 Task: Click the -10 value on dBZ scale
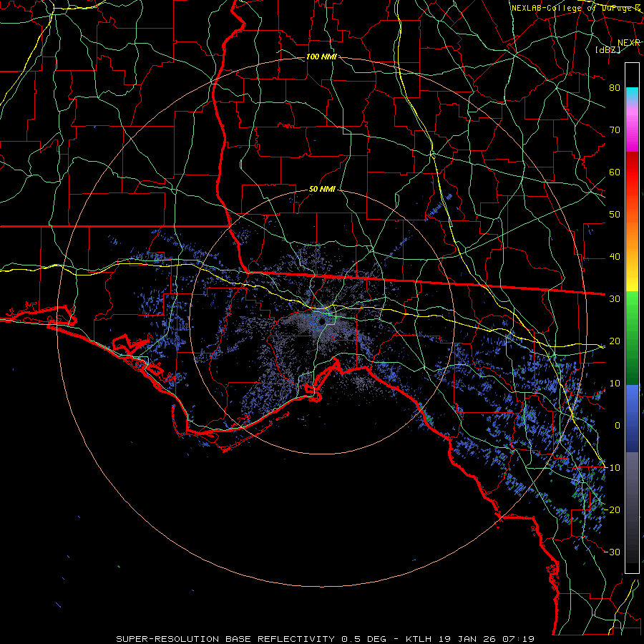pyautogui.click(x=612, y=468)
